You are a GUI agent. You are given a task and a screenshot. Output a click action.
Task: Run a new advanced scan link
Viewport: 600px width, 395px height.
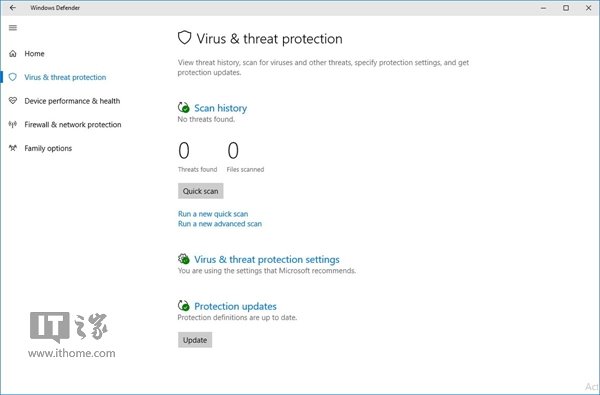coord(220,224)
